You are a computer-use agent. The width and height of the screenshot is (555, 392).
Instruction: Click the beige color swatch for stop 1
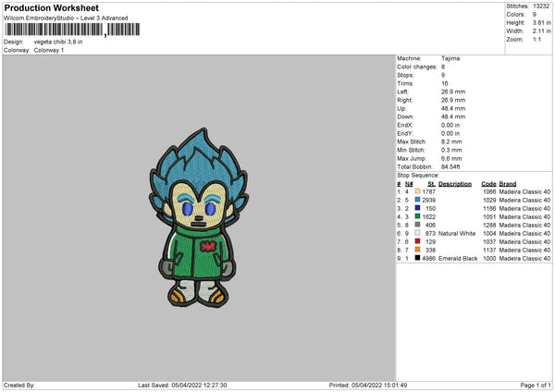coord(418,191)
